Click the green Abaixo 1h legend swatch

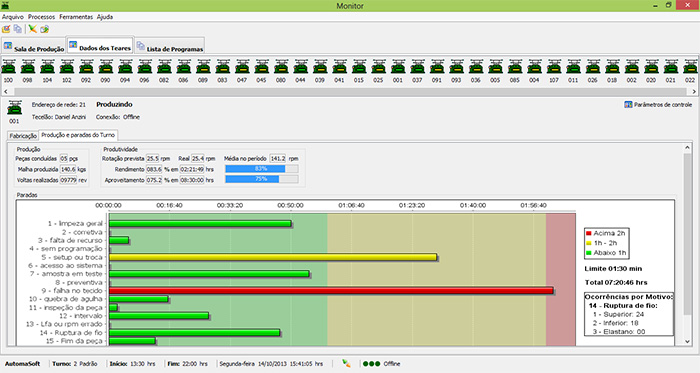click(x=588, y=253)
